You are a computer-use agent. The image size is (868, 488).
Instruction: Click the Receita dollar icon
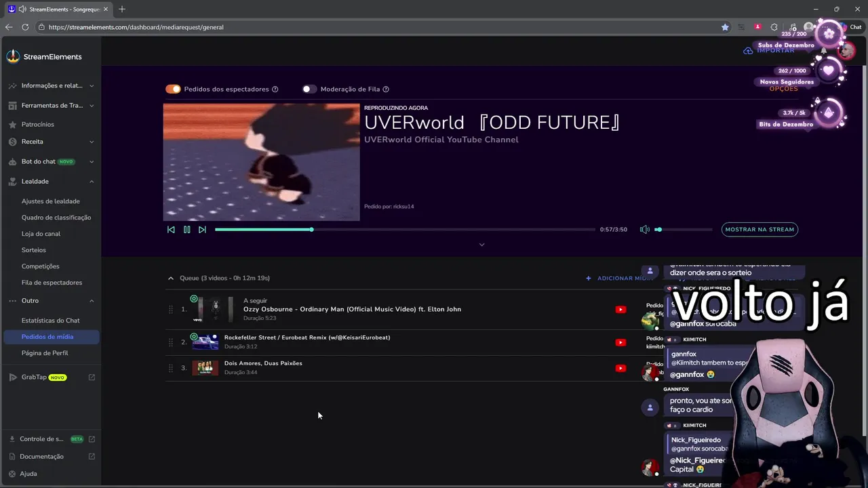pos(13,142)
